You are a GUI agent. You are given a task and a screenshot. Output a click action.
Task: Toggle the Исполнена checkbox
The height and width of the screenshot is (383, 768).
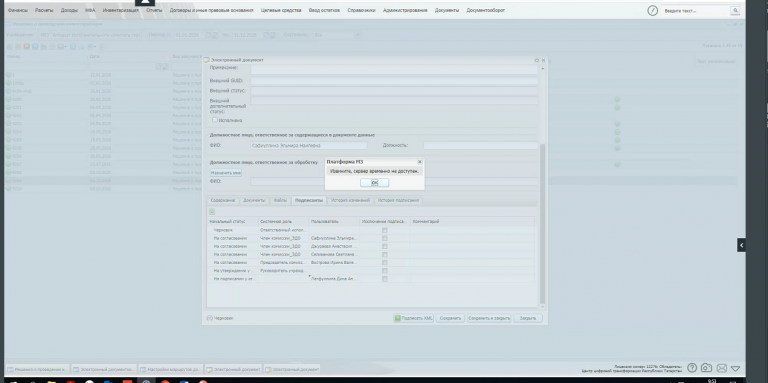(x=215, y=120)
